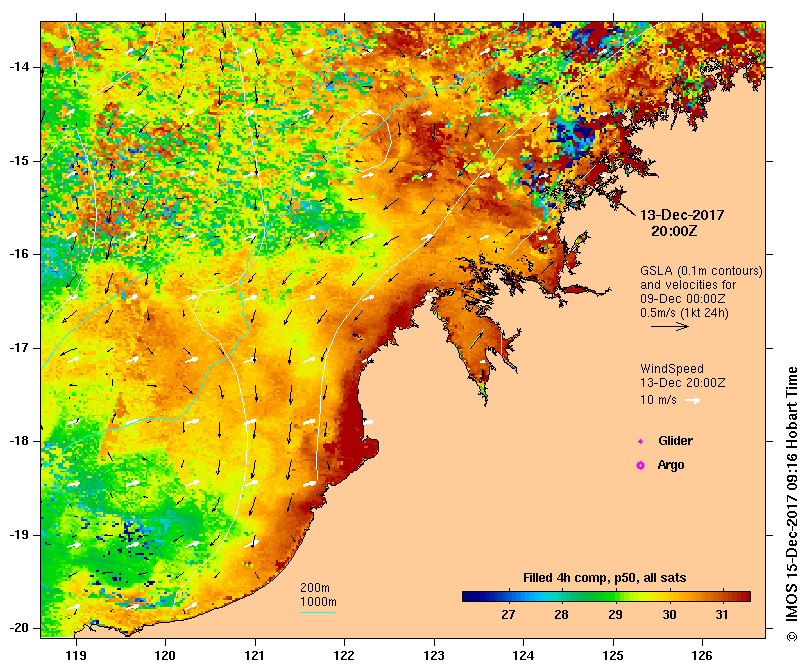Click the '13-Dec-2017' date label
The width and height of the screenshot is (809, 672).
682,215
